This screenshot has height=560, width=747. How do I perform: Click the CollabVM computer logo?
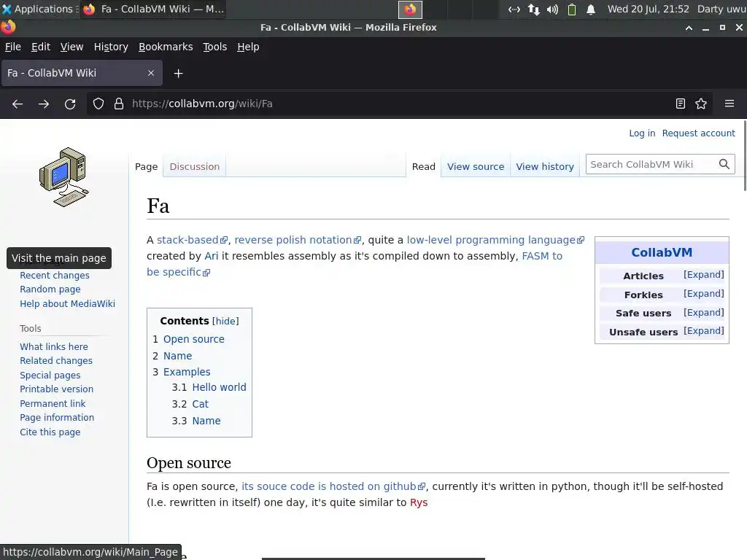tap(64, 177)
